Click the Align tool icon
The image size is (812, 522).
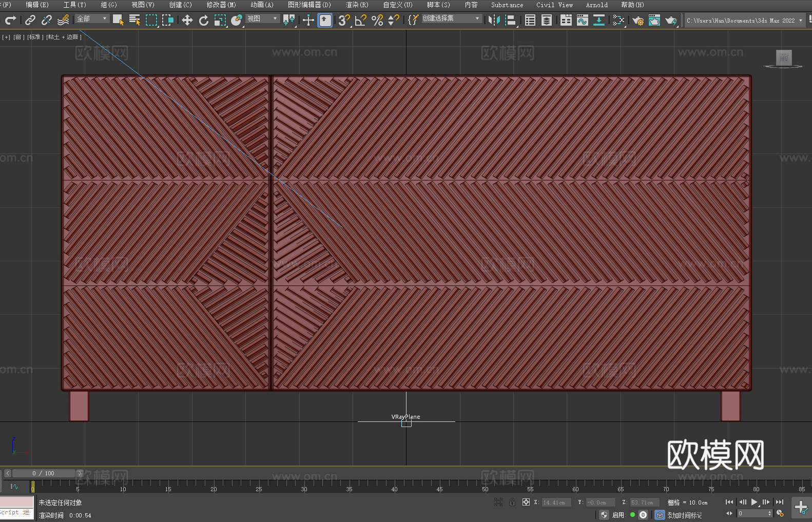point(511,20)
